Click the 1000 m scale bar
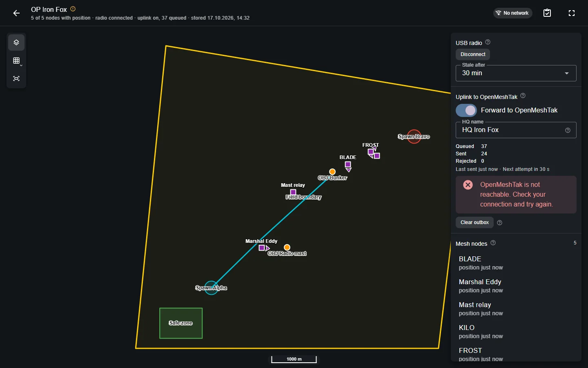588x368 pixels. point(294,359)
